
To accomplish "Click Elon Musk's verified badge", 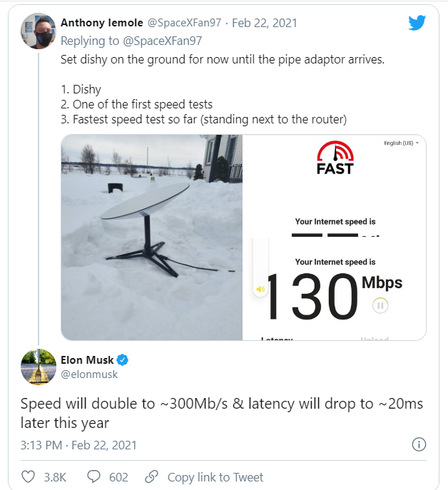I will (x=123, y=359).
